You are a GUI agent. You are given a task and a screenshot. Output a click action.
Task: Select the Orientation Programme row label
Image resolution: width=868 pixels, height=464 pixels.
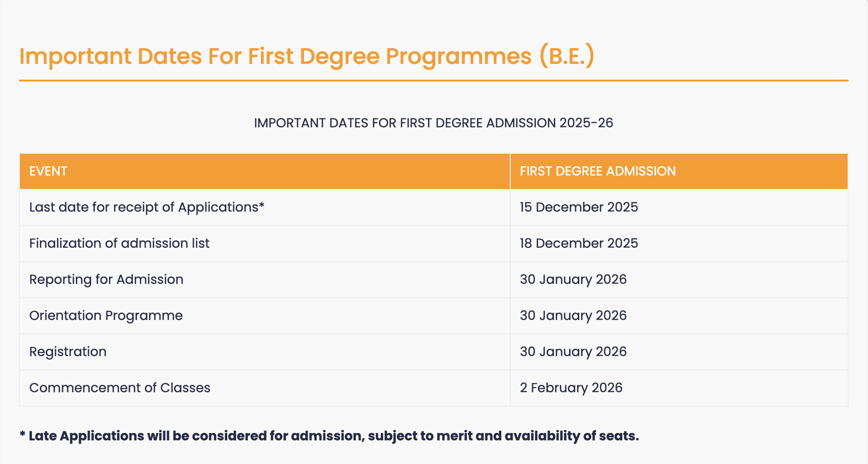(106, 316)
